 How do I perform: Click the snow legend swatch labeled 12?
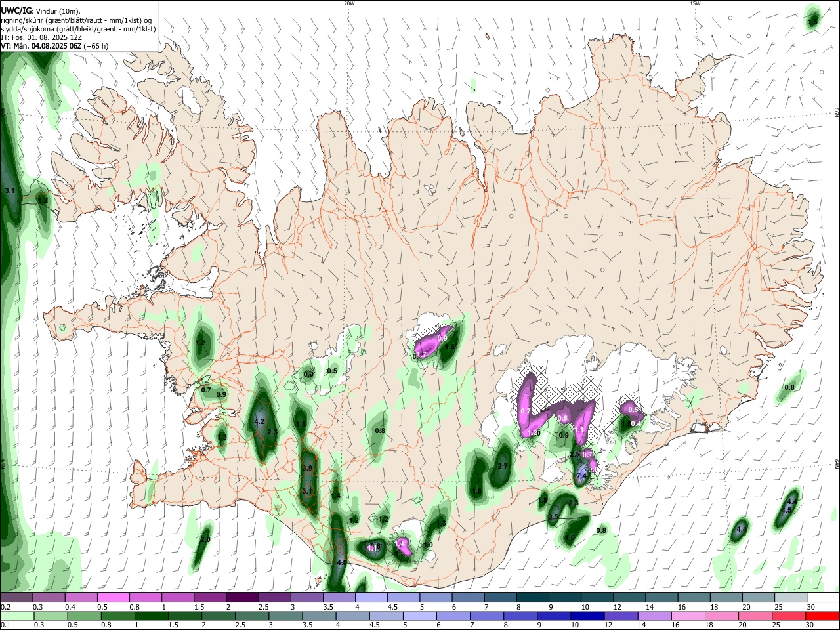click(629, 598)
